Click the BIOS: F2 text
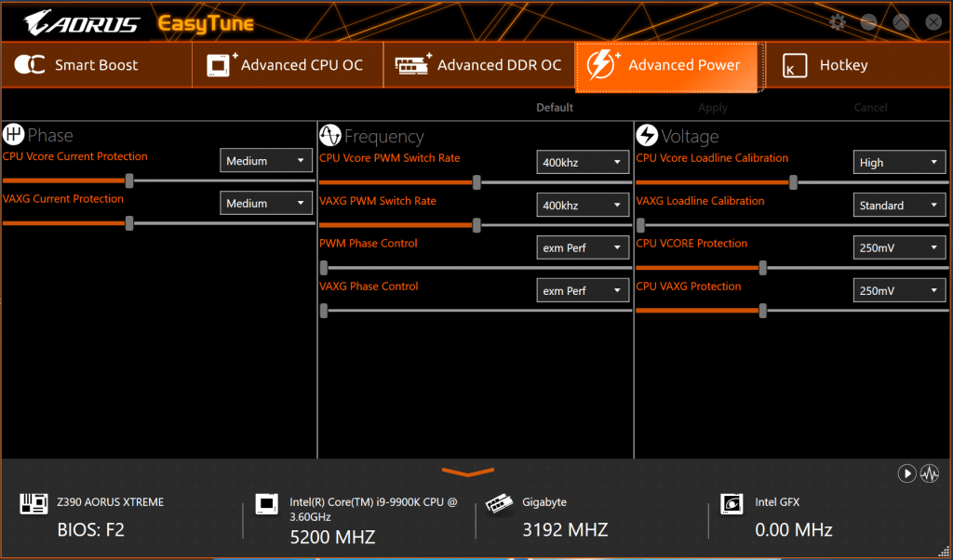Screen dimensions: 953x560 point(90,529)
